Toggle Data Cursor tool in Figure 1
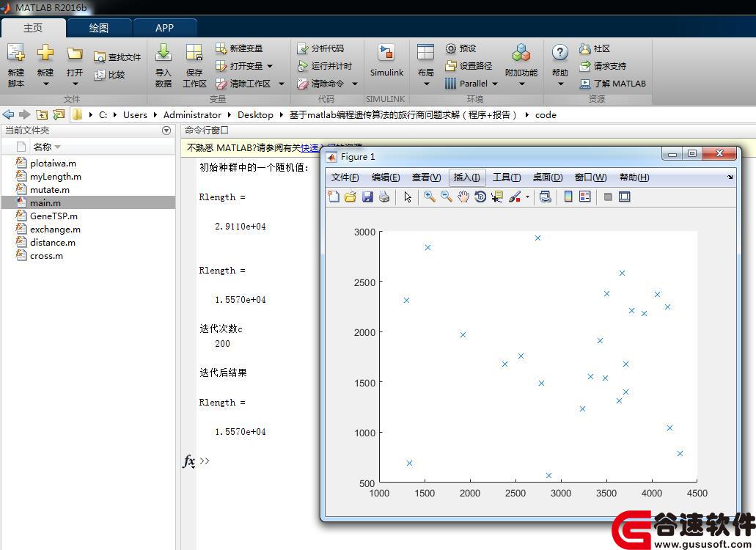The image size is (756, 550). tap(497, 197)
